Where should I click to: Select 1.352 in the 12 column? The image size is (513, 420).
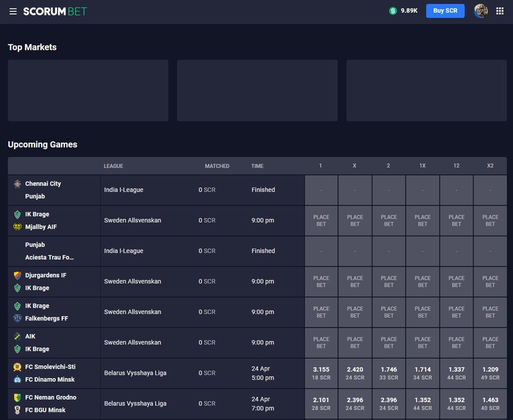(457, 404)
